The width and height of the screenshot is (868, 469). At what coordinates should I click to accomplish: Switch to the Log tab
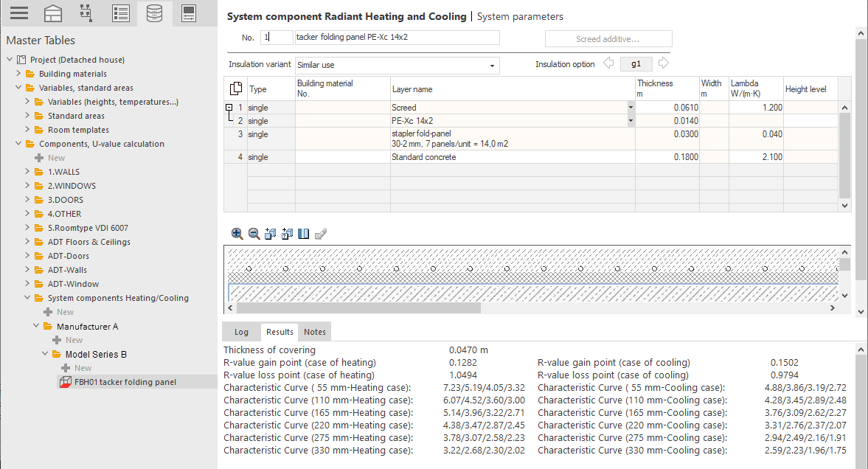tap(241, 332)
